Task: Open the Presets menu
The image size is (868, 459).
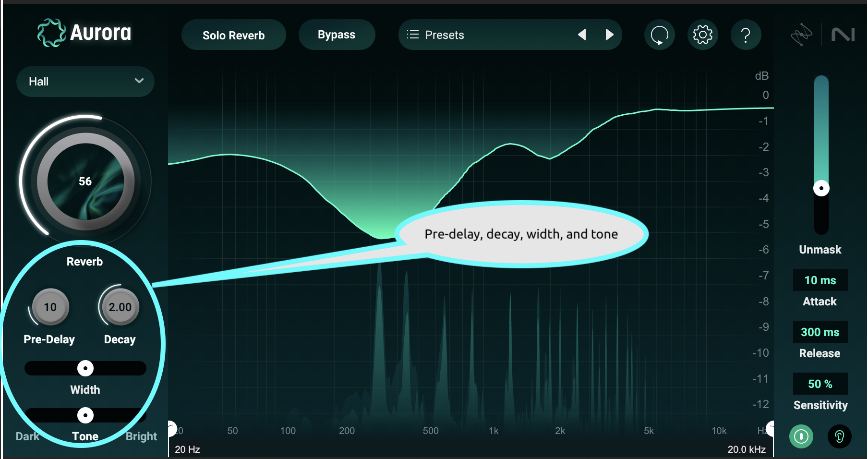Action: 510,35
